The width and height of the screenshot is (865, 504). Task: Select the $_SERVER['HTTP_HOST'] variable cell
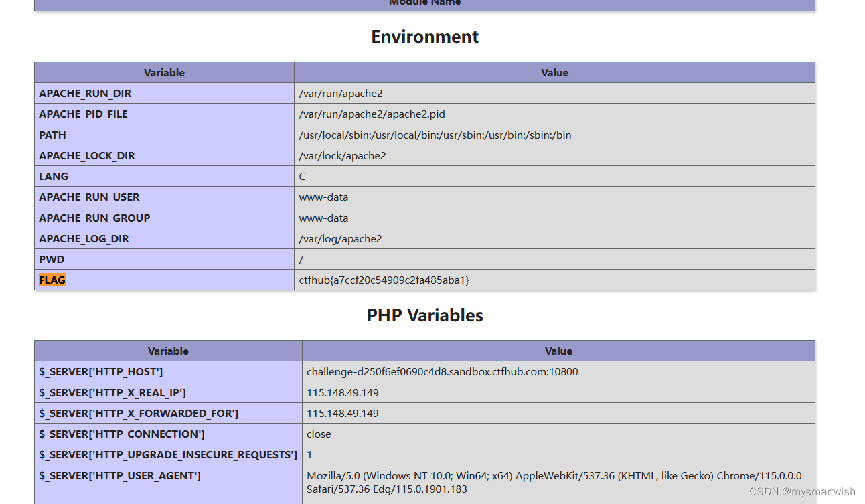point(97,371)
